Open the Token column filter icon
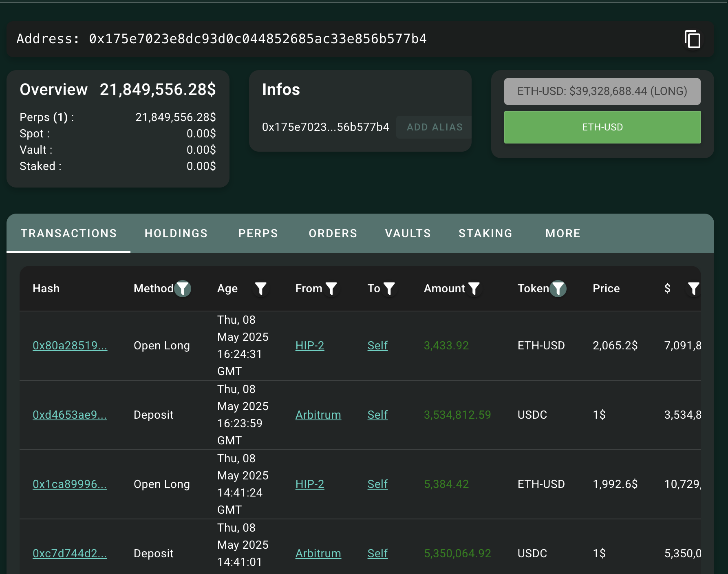The height and width of the screenshot is (574, 728). tap(558, 289)
